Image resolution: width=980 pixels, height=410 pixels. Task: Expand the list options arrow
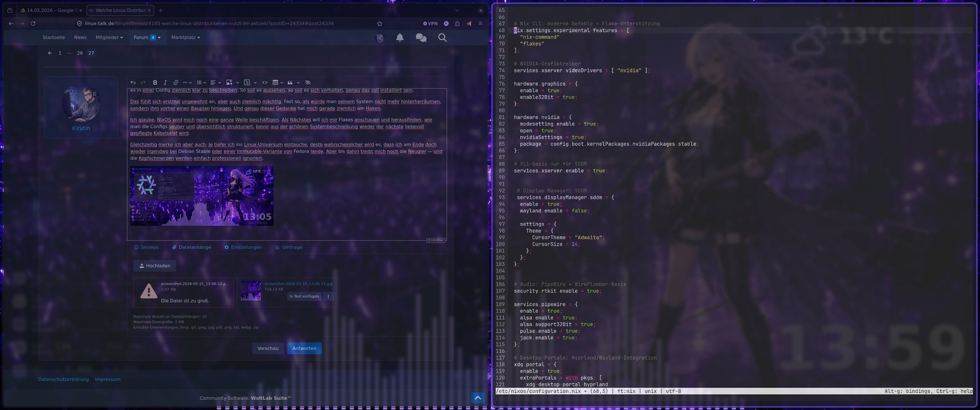click(205, 82)
